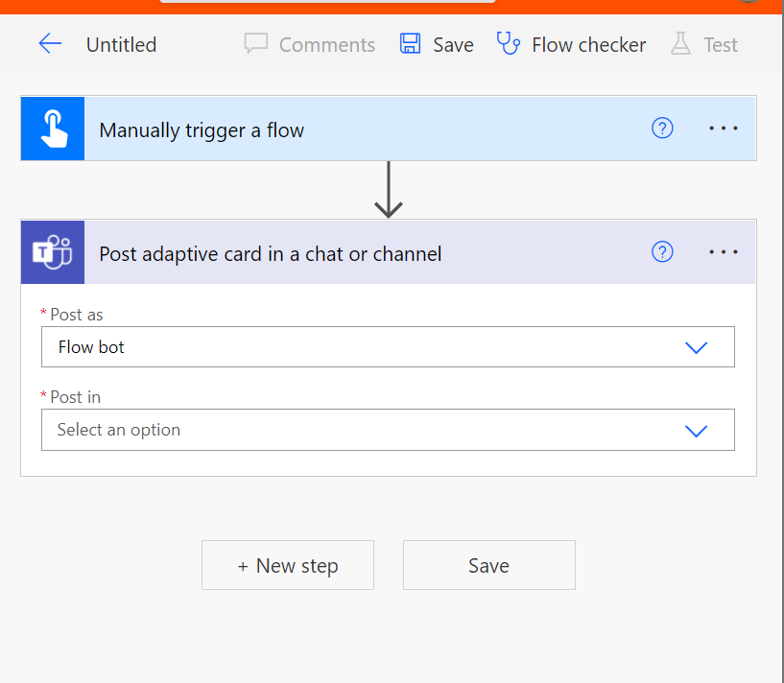Run the Flow checker

click(x=571, y=44)
